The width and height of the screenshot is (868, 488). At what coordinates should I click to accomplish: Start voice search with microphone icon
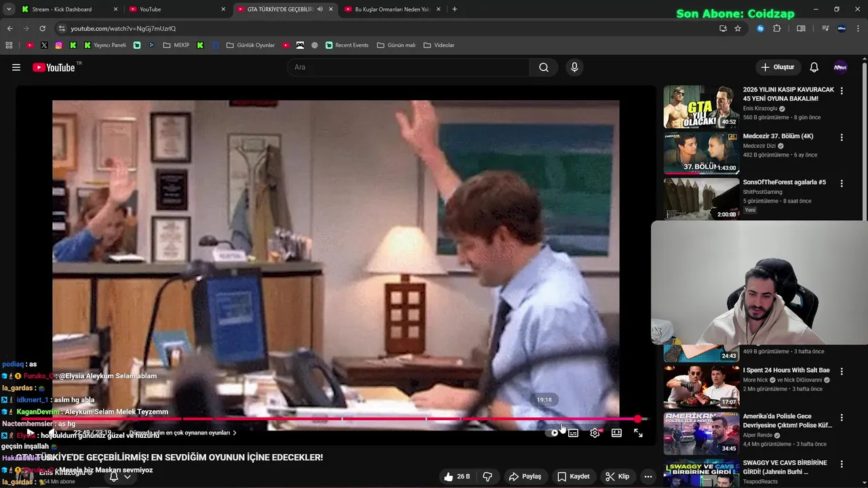574,67
